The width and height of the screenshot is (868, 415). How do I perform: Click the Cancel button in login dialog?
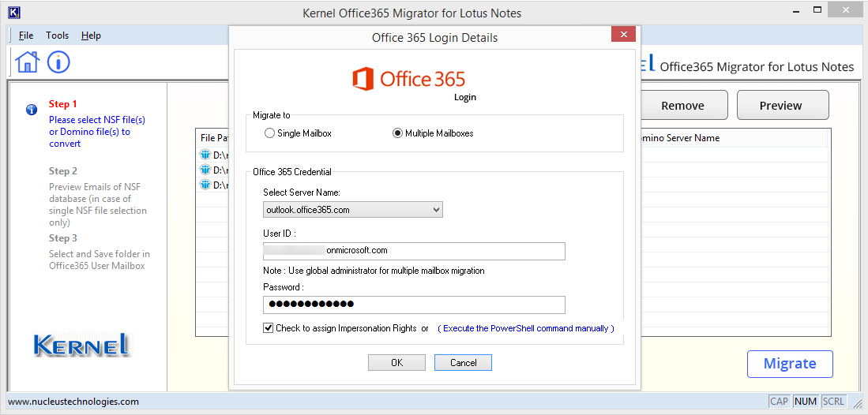point(464,362)
